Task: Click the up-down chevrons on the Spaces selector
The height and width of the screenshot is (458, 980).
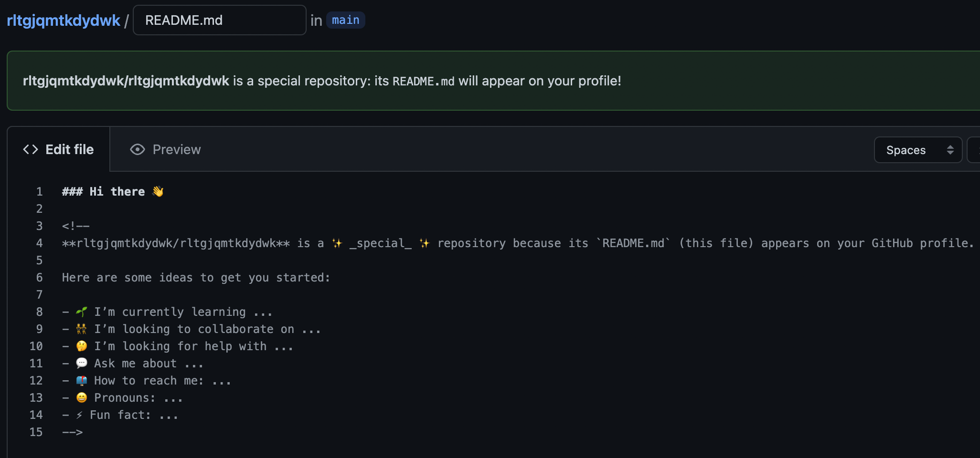Action: coord(950,149)
